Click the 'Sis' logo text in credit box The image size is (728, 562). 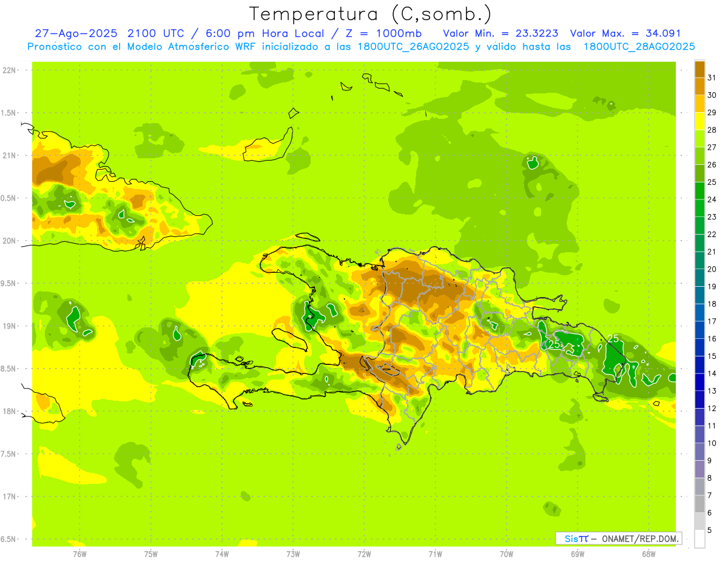click(x=570, y=538)
